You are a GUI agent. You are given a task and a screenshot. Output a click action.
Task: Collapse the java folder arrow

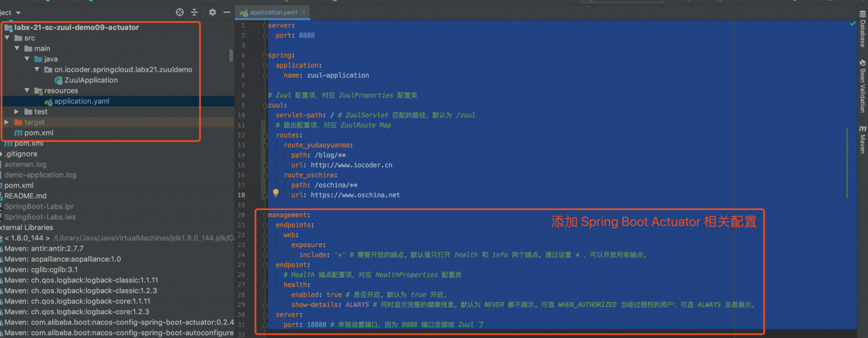(x=28, y=59)
